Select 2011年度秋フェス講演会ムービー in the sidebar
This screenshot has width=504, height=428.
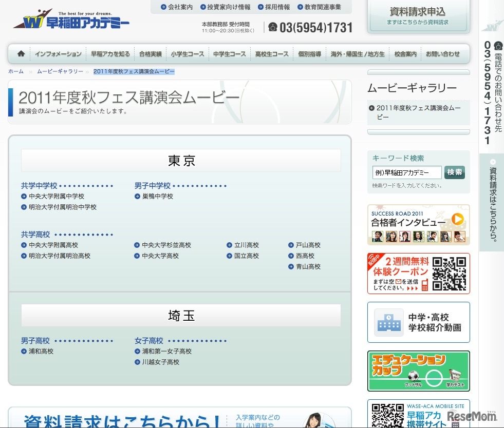418,112
